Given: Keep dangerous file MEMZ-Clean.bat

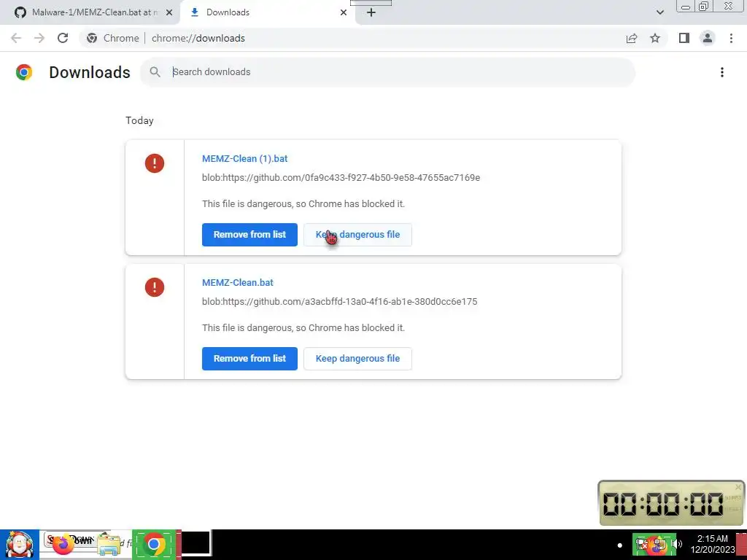Looking at the screenshot, I should [357, 359].
